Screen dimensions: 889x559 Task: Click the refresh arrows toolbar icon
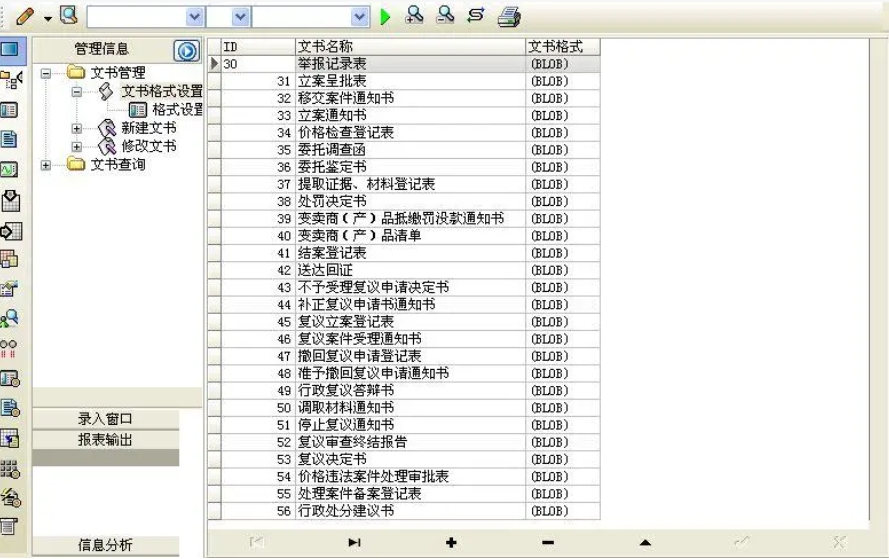click(x=476, y=15)
